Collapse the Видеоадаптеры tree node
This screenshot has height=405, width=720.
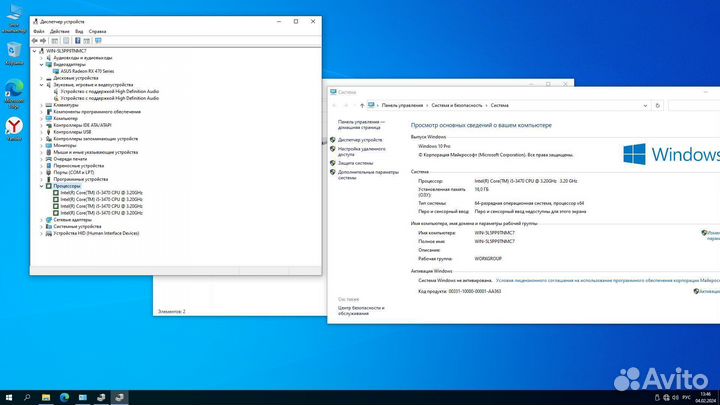click(42, 65)
